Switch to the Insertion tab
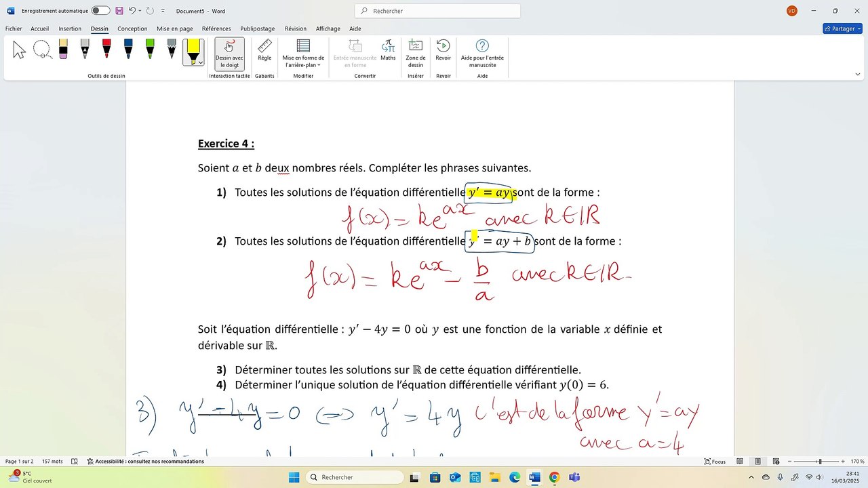Image resolution: width=868 pixels, height=488 pixels. 70,28
